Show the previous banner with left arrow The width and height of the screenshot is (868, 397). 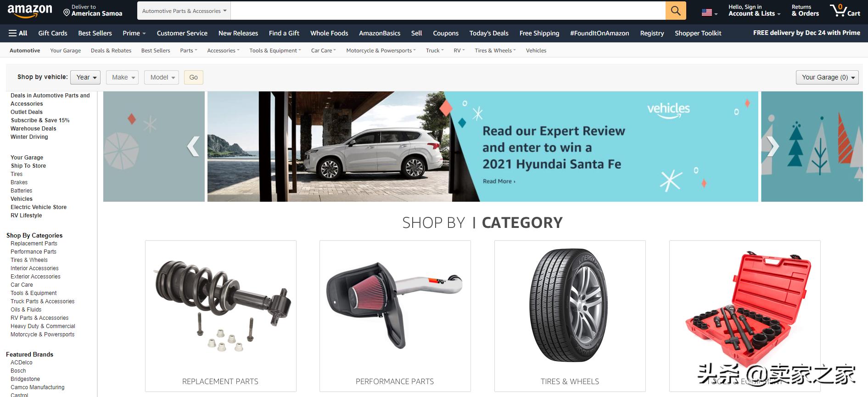(x=193, y=147)
